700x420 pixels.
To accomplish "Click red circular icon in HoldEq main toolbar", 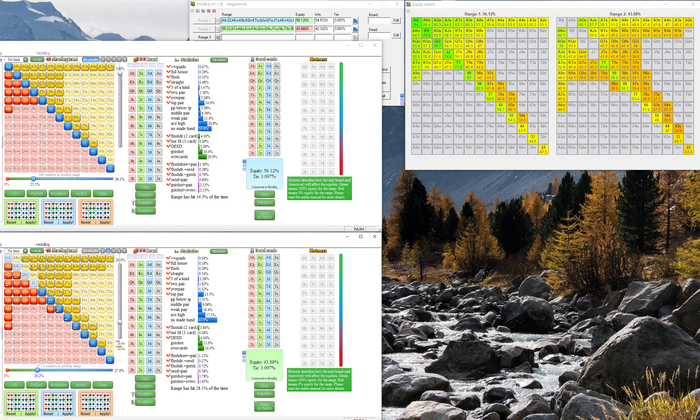I will click(x=214, y=11).
